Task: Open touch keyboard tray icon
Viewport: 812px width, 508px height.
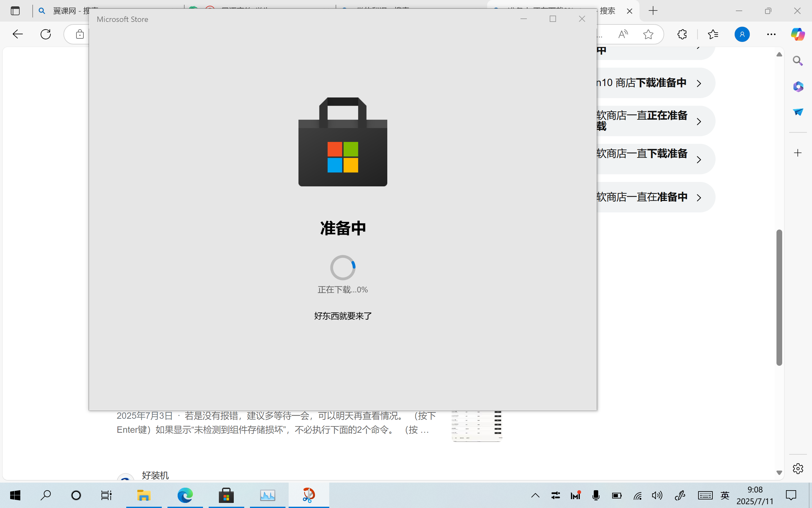Action: point(705,496)
